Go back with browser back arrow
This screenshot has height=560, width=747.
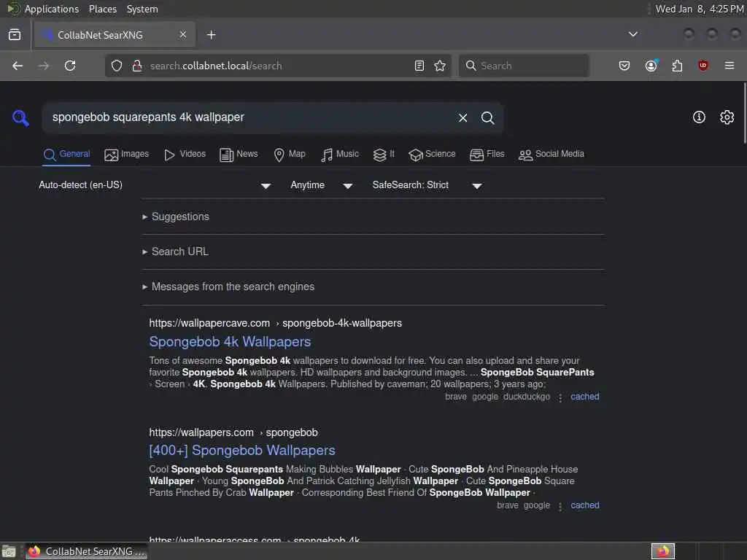pos(18,66)
